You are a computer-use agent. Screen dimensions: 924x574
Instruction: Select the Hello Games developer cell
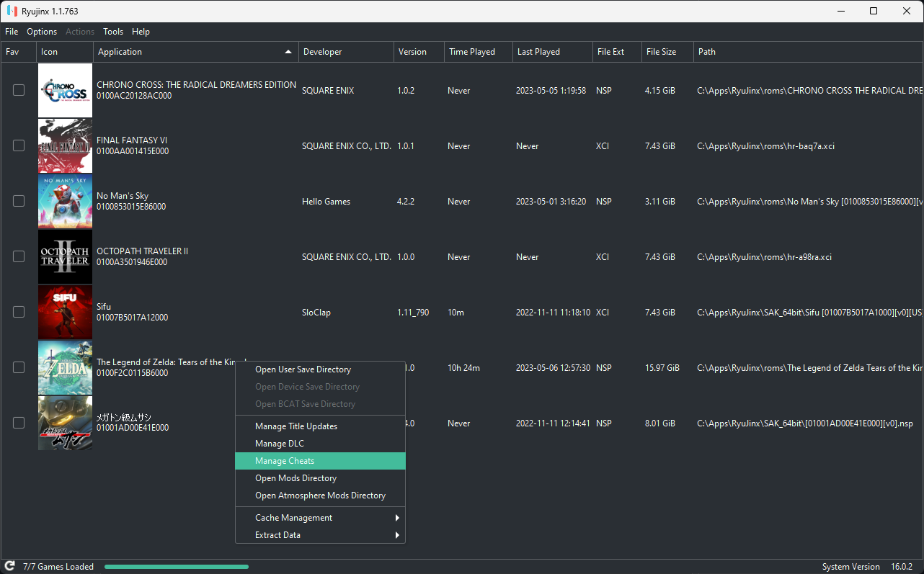[326, 202]
